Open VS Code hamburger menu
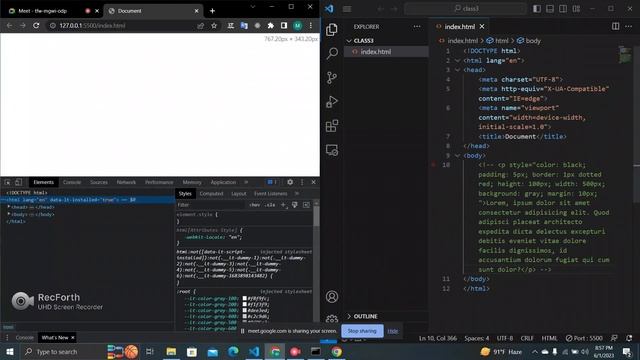Screen dimensions: 640x360 (x=347, y=9)
